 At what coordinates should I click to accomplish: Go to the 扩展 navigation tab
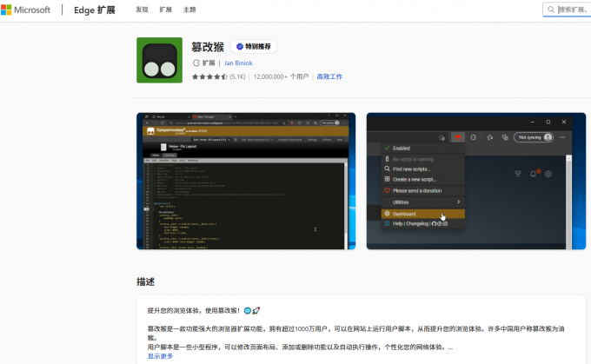tap(165, 10)
